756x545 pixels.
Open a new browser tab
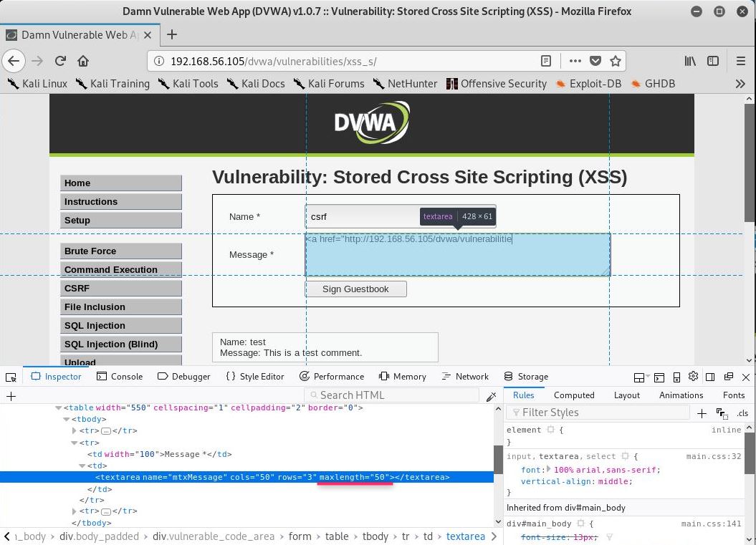(x=172, y=34)
